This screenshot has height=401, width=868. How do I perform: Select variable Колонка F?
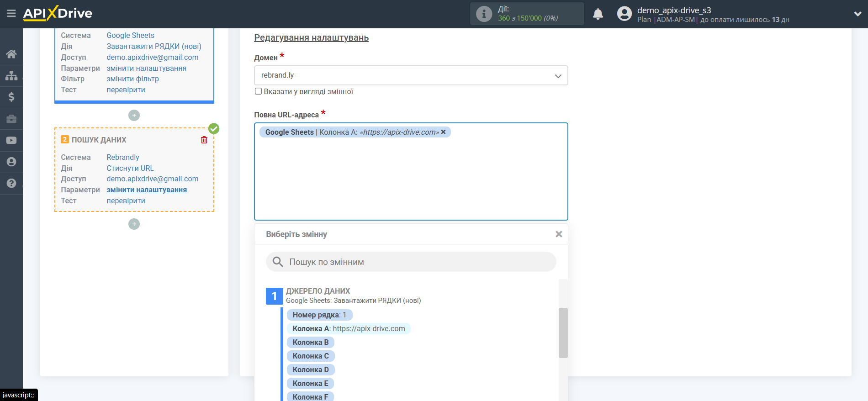310,396
